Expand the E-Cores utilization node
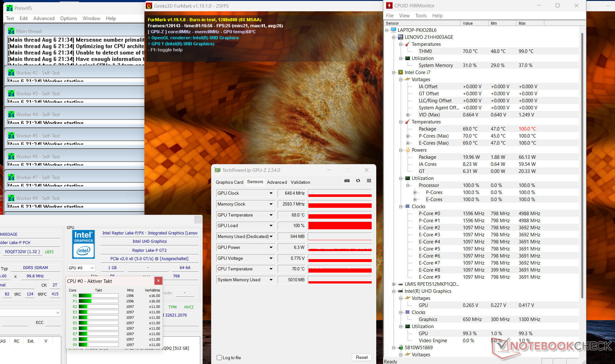Screen dimensions: 615x364 point(415,199)
